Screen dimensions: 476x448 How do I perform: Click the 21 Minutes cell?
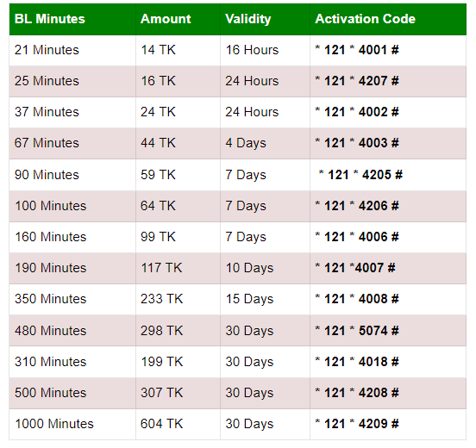(x=72, y=50)
